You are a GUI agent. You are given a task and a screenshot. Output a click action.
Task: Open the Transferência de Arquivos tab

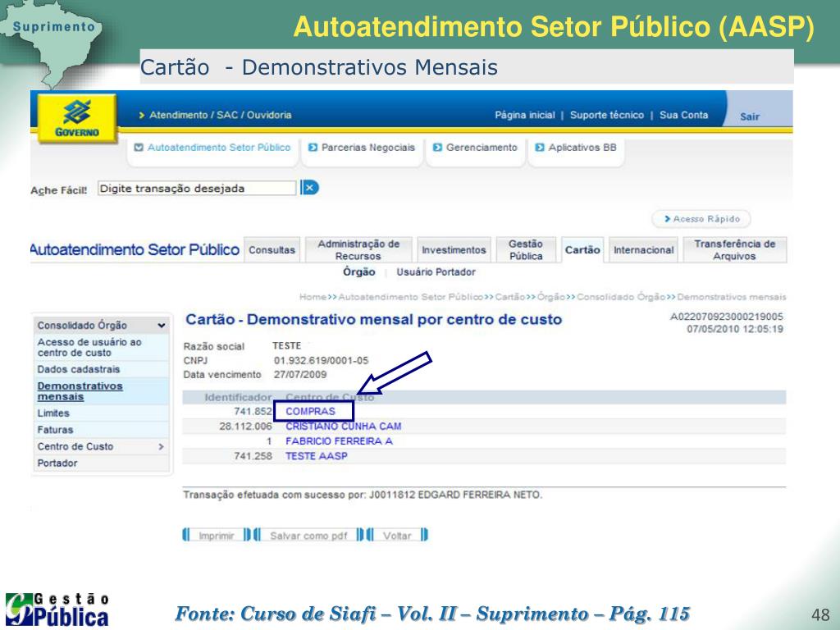coord(734,250)
